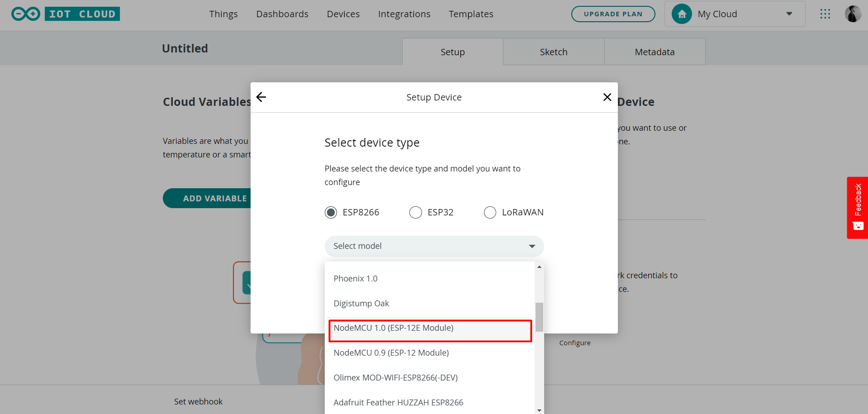Select the ESP32 radio button

[415, 212]
